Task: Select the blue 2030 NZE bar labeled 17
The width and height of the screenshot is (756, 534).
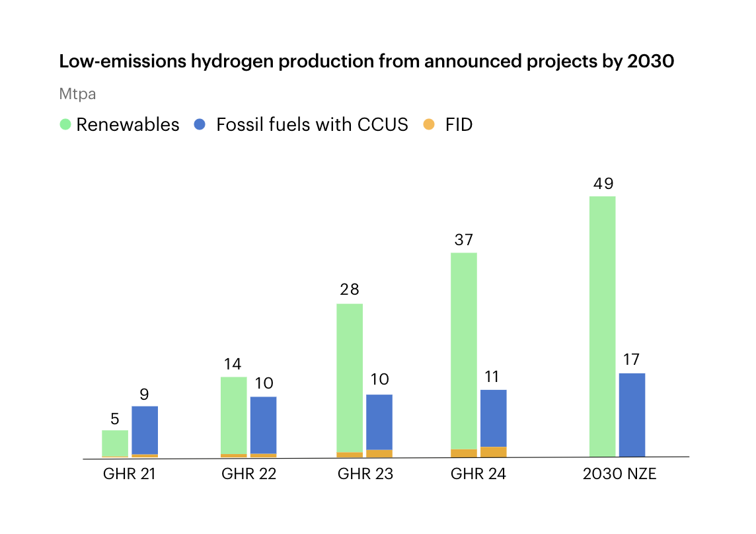Action: [632, 415]
